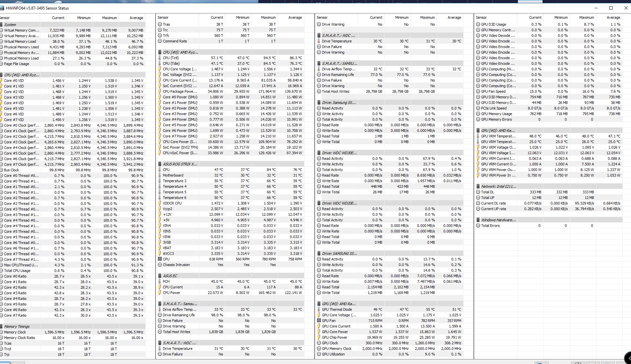The width and height of the screenshot is (631, 364).
Task: Select the Bus Clock row label
Action: [x=12, y=170]
